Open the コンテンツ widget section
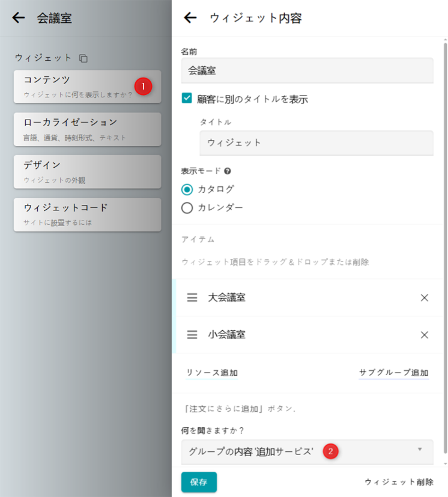 (x=87, y=87)
